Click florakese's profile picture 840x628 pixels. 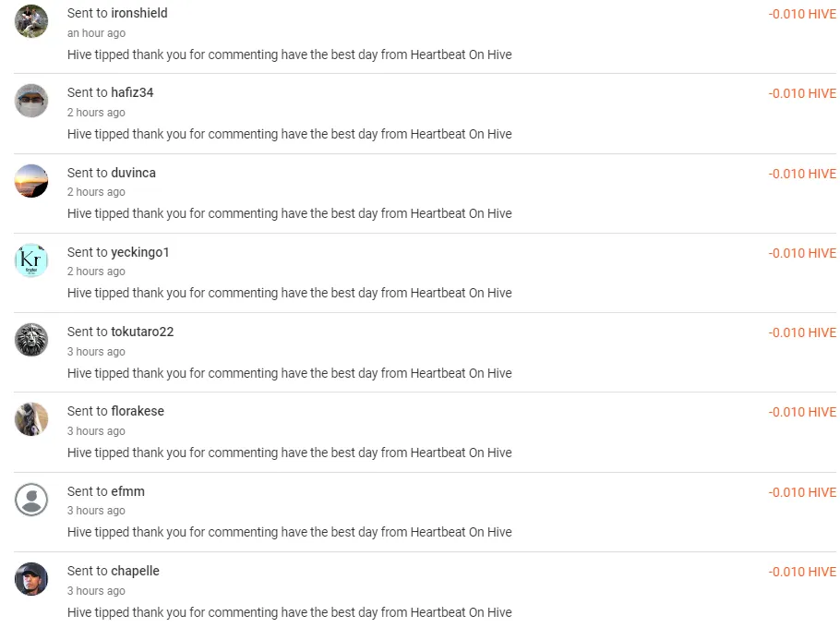[31, 419]
